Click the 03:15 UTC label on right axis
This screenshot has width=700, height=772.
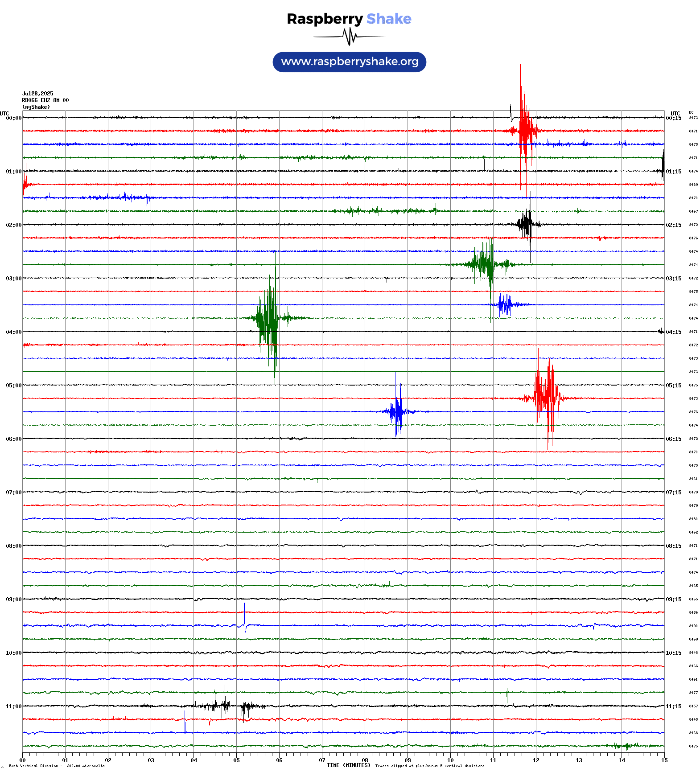pos(673,279)
